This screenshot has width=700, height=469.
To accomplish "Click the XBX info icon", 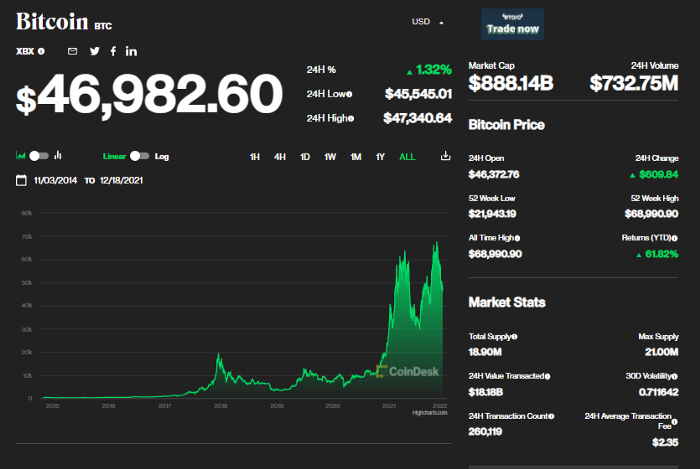I will click(41, 51).
